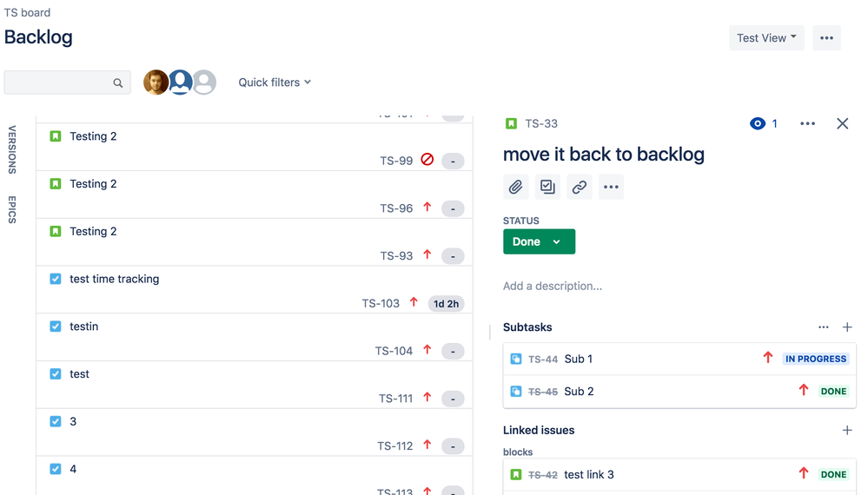Click DONE badge on test link 3

point(833,474)
